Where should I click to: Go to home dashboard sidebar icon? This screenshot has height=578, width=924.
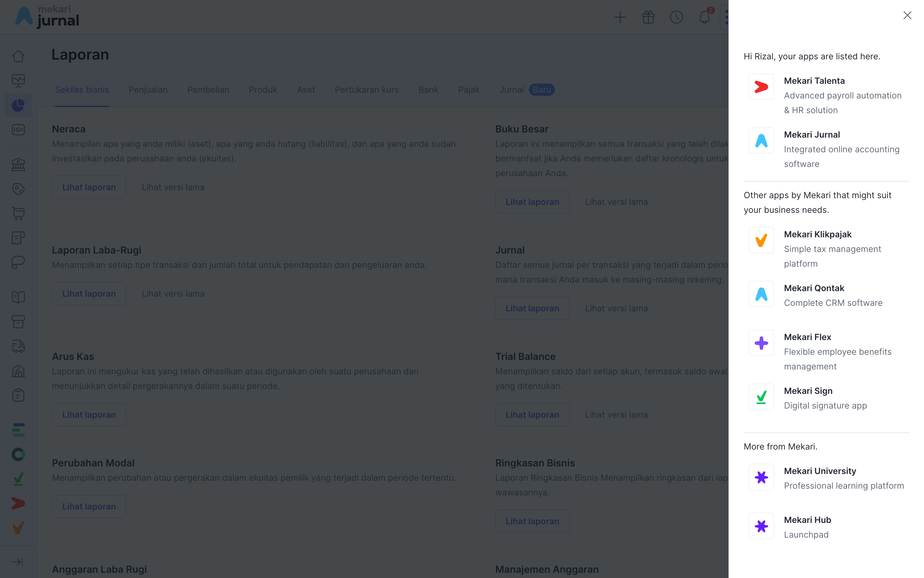pyautogui.click(x=18, y=56)
